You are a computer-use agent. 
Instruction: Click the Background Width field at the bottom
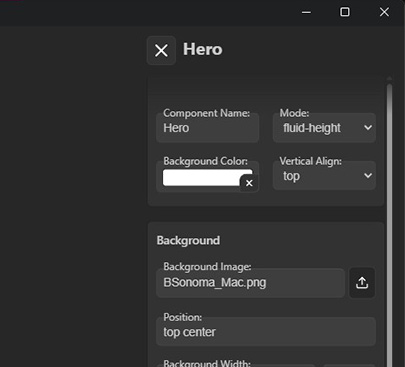click(236, 365)
